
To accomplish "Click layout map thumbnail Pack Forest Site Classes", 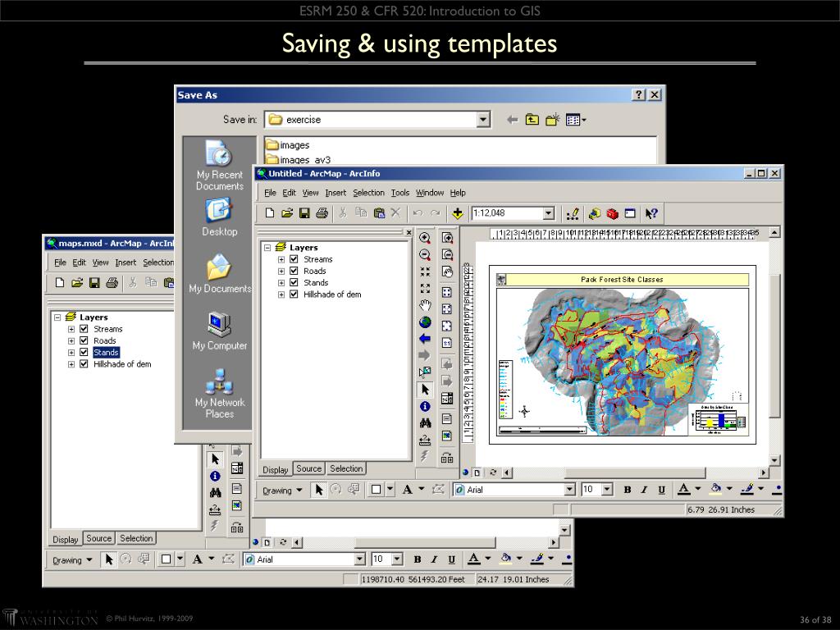I will click(x=623, y=354).
